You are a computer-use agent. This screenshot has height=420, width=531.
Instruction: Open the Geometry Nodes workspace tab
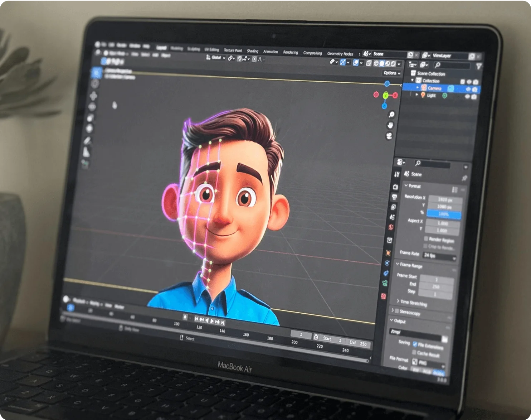click(340, 54)
